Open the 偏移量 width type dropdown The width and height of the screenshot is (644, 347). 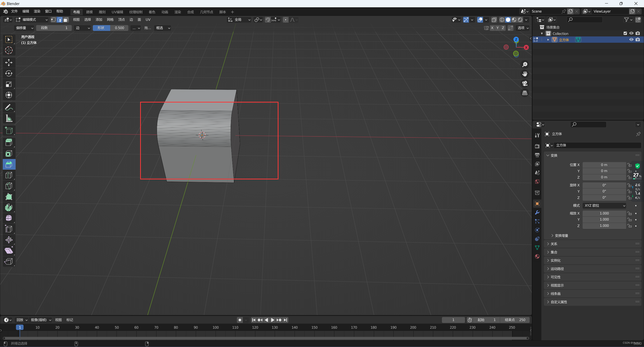click(x=24, y=28)
